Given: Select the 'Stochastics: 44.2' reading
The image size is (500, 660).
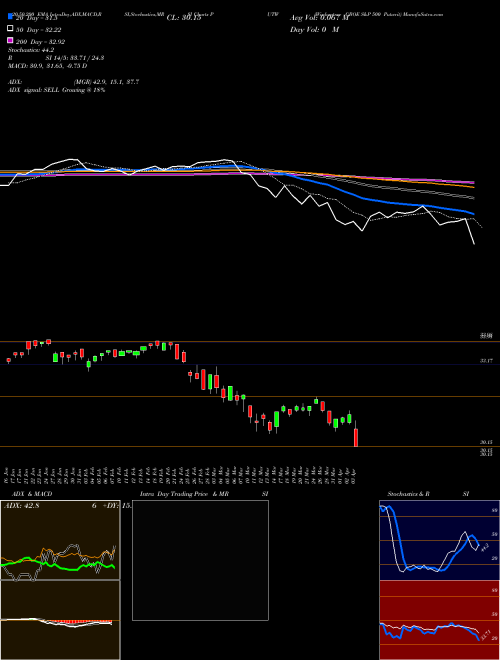Looking at the screenshot, I should click(31, 50).
